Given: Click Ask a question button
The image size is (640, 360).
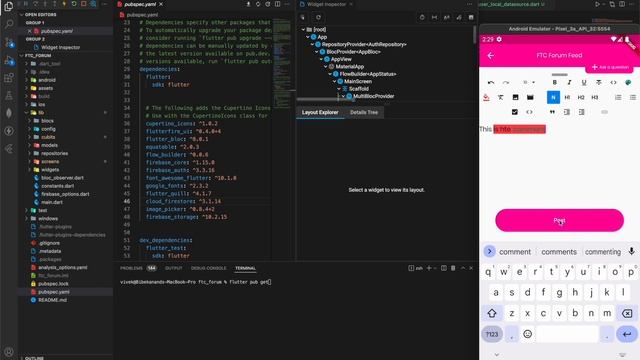Looking at the screenshot, I should click(610, 67).
